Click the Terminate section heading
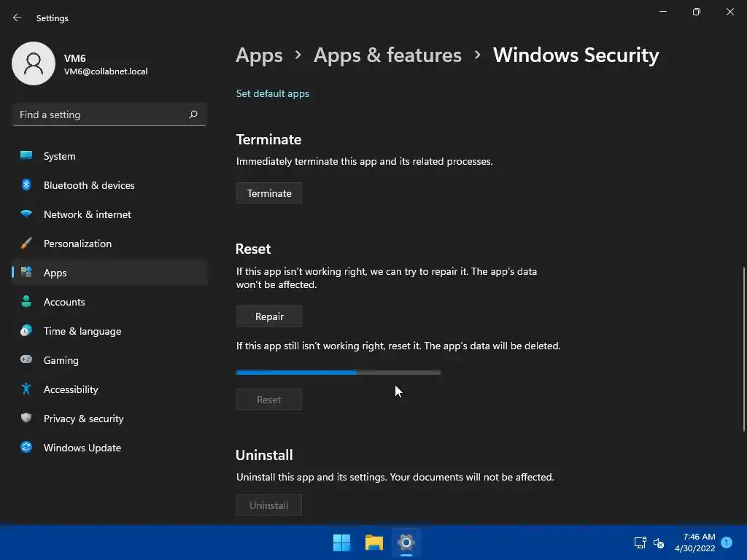This screenshot has height=560, width=747. (x=268, y=139)
